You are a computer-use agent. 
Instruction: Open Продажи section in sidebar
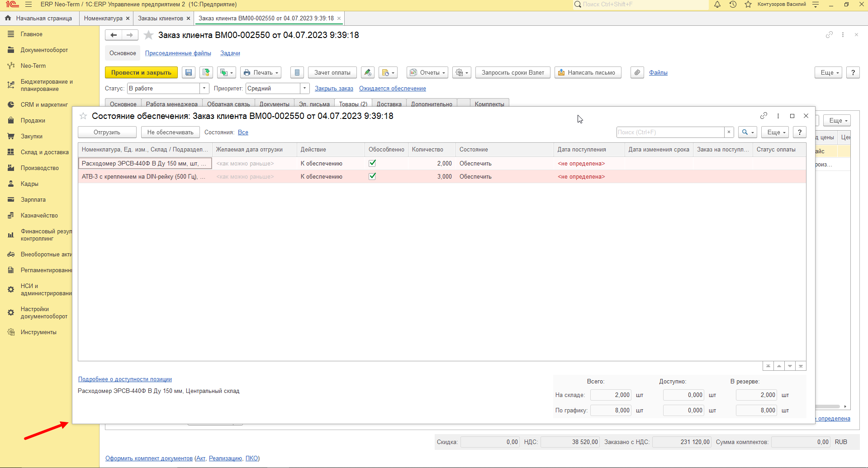tap(33, 120)
